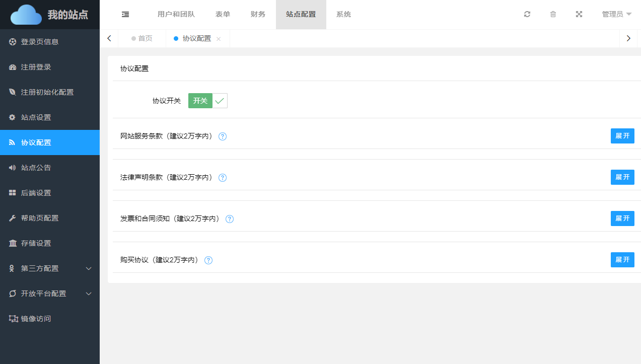The height and width of the screenshot is (364, 641).
Task: Click help icon beside 法律声明条款
Action: [223, 178]
